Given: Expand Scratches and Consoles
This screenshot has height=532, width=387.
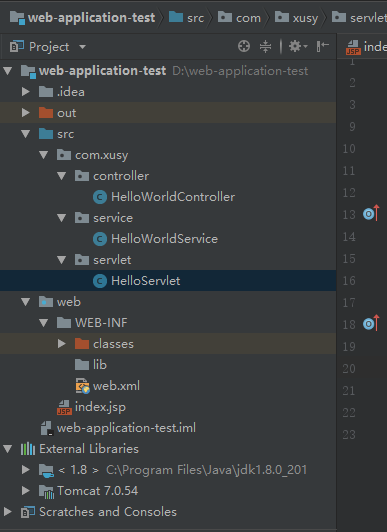Looking at the screenshot, I should [7, 511].
